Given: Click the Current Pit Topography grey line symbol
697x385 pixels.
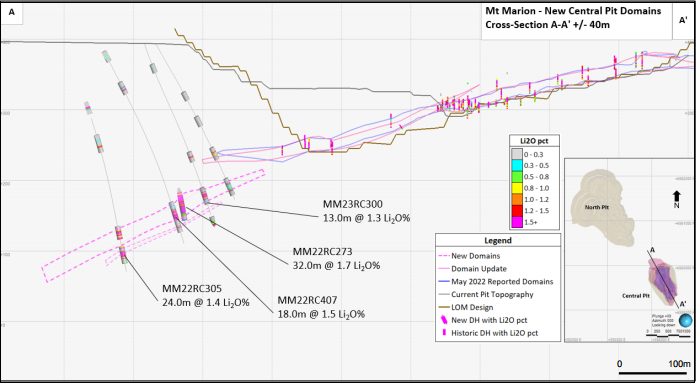Looking at the screenshot, I should coord(443,294).
